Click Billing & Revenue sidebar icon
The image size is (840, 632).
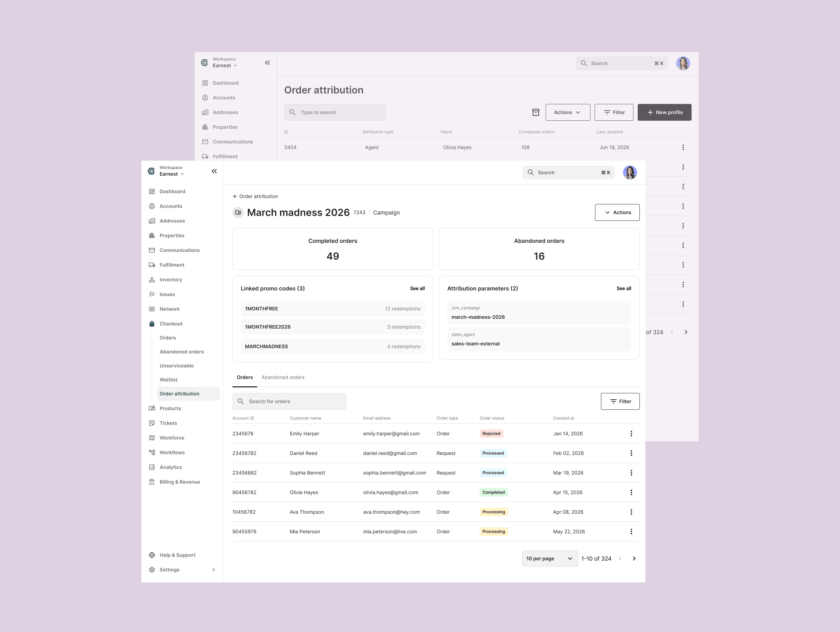[x=152, y=482]
